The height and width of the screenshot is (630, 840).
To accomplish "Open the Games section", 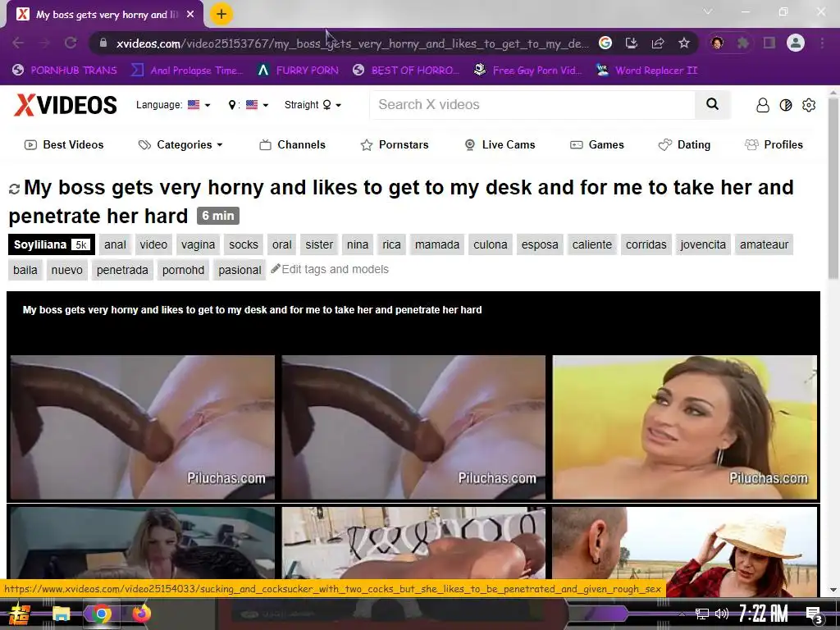I will pyautogui.click(x=597, y=144).
